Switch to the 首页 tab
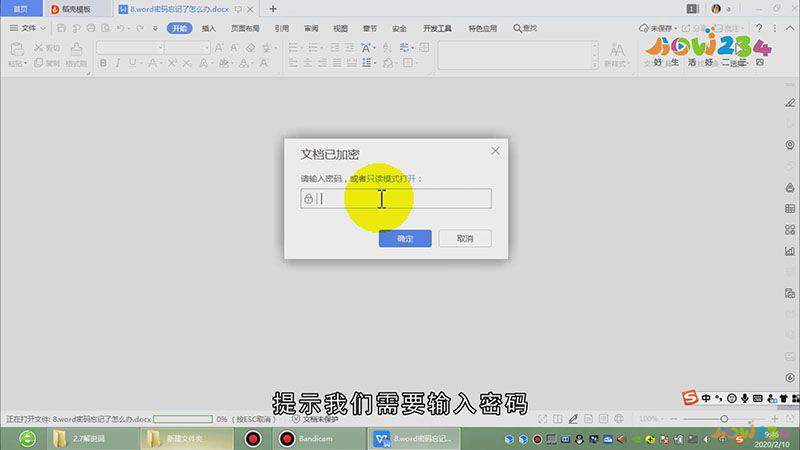Screen dimensions: 800x450 point(20,9)
